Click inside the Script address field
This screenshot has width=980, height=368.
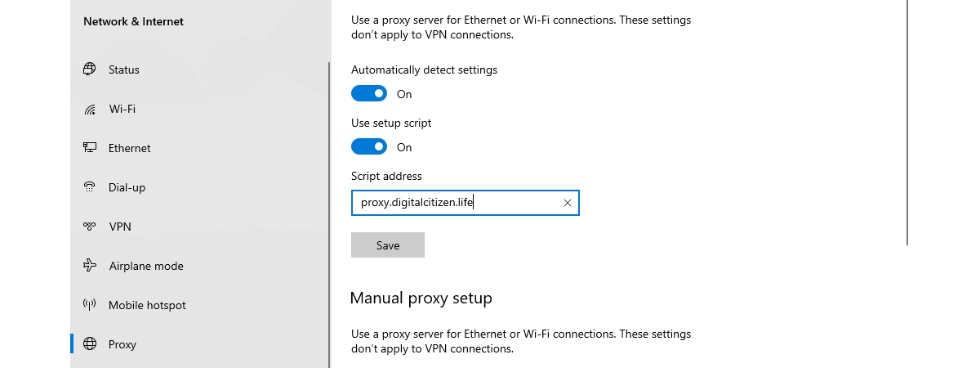click(465, 203)
